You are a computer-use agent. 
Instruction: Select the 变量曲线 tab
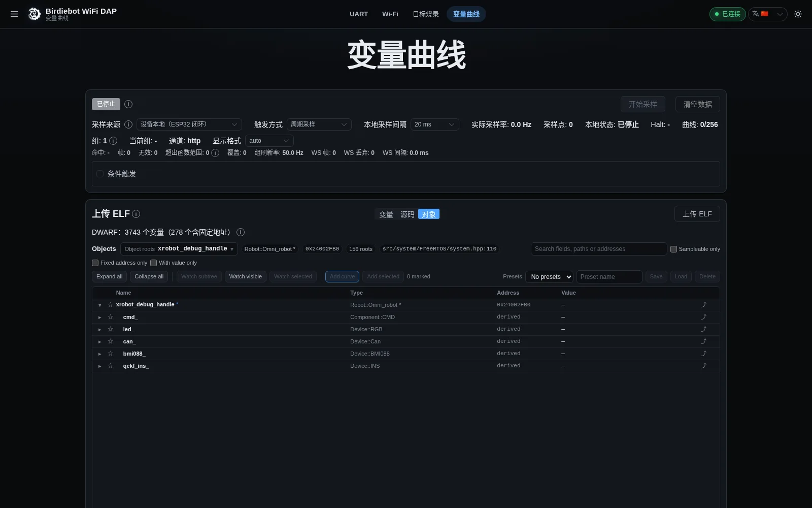click(466, 14)
